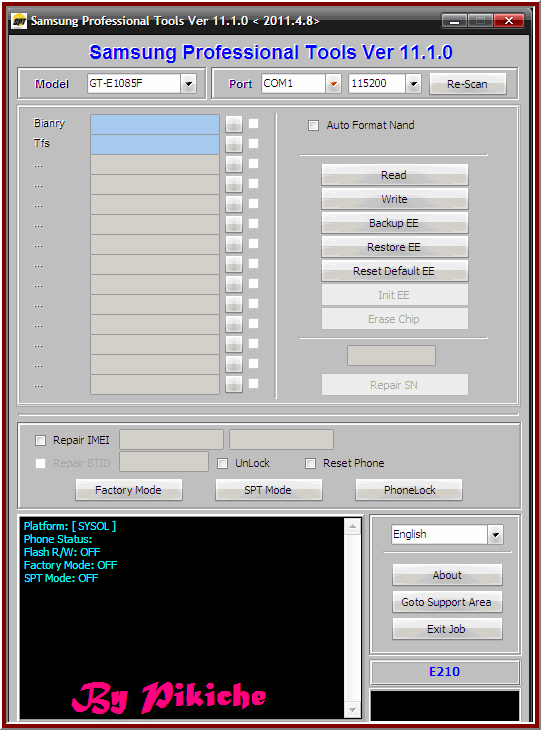
Task: Click the browse icon in the Tfs row
Action: coord(234,144)
